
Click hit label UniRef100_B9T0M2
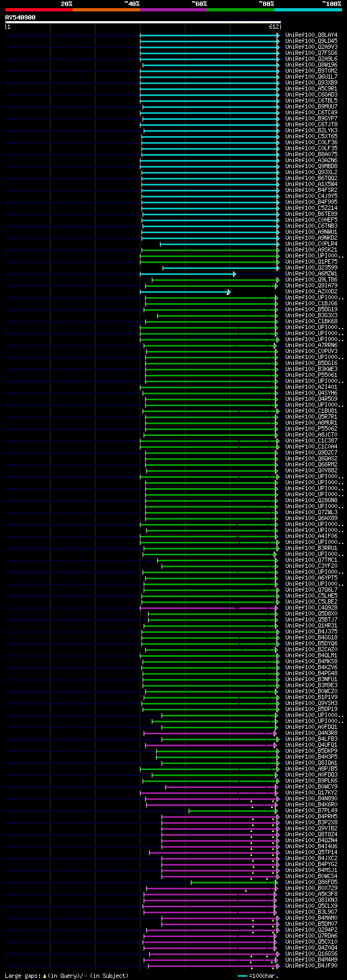(311, 71)
